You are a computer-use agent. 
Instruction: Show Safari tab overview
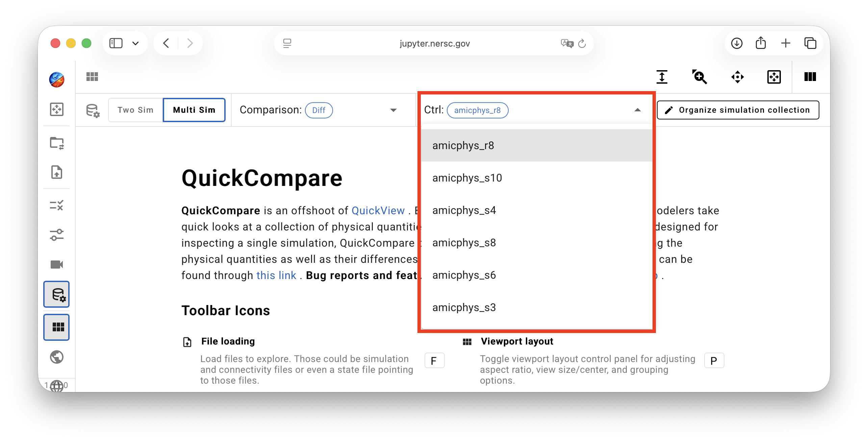[810, 43]
